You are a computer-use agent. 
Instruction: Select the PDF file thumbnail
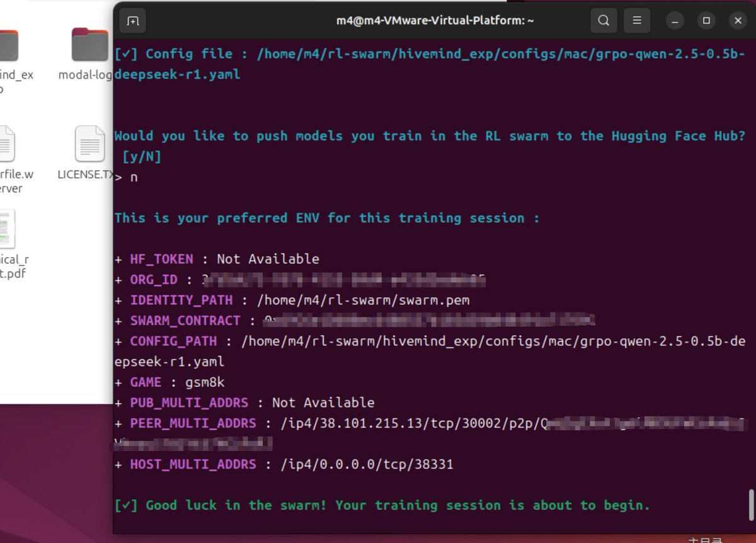coord(7,229)
